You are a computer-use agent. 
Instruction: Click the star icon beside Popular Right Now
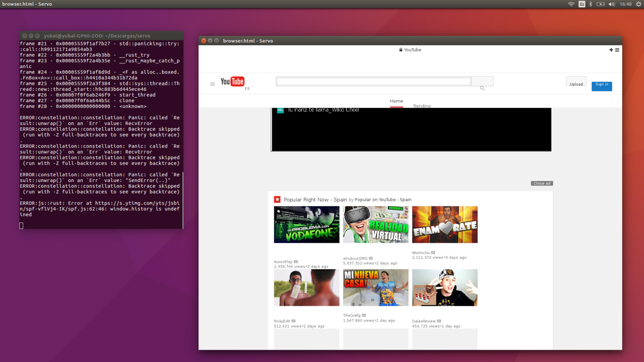click(x=277, y=199)
